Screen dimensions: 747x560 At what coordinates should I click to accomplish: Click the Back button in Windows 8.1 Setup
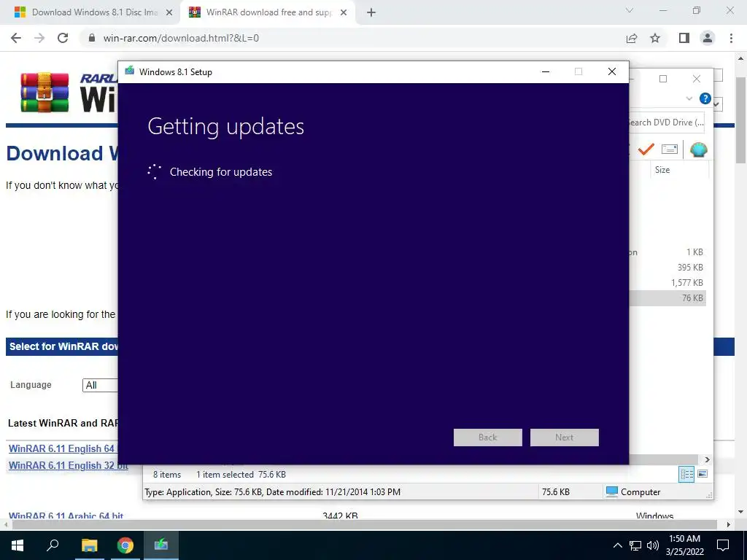point(488,437)
